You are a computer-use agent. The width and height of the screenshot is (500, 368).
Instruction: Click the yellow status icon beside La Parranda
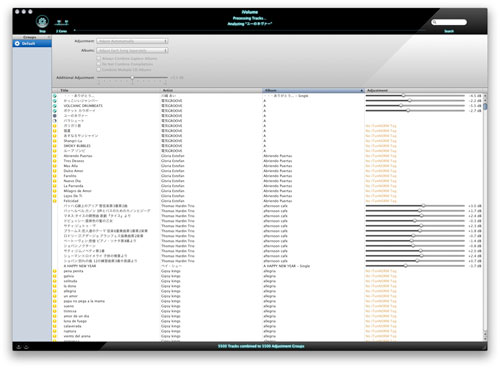point(55,186)
